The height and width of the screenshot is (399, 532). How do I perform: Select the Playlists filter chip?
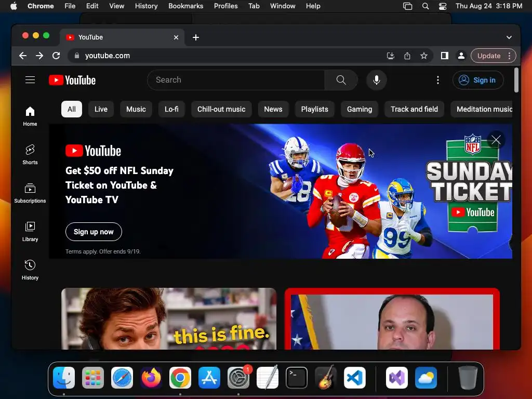tap(314, 109)
